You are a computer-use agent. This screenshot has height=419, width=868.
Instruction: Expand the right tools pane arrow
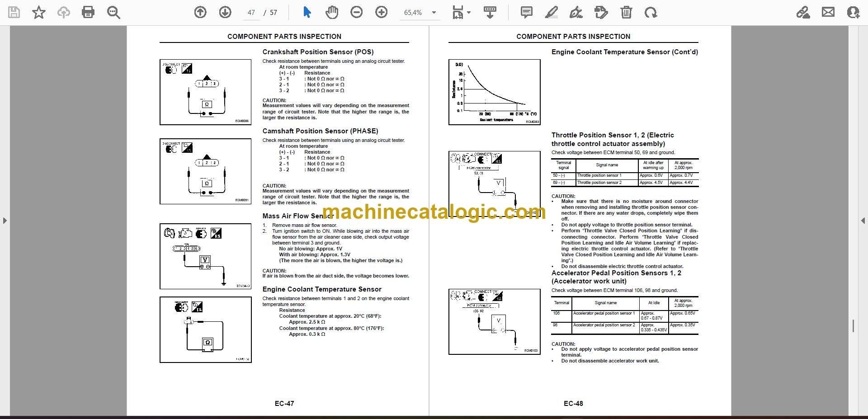pyautogui.click(x=863, y=221)
